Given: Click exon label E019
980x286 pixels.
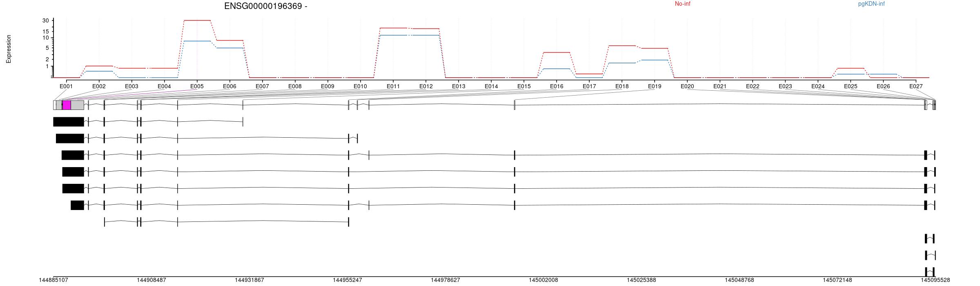Looking at the screenshot, I should pos(655,86).
